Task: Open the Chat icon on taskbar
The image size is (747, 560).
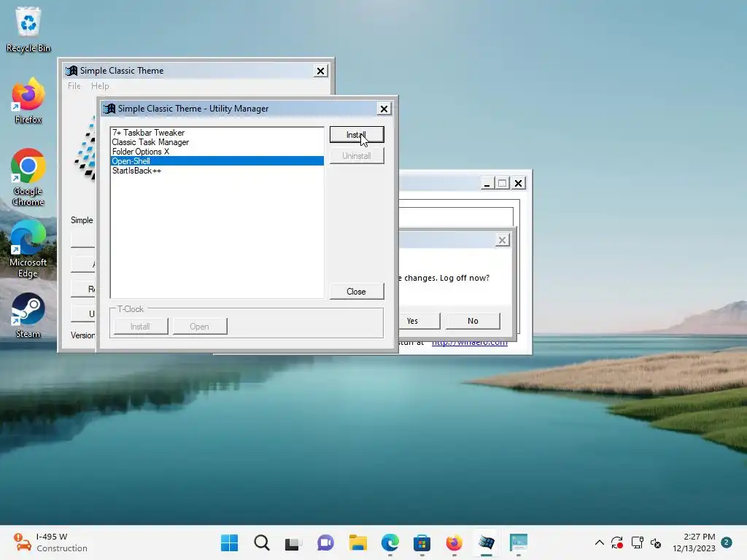Action: 325,542
